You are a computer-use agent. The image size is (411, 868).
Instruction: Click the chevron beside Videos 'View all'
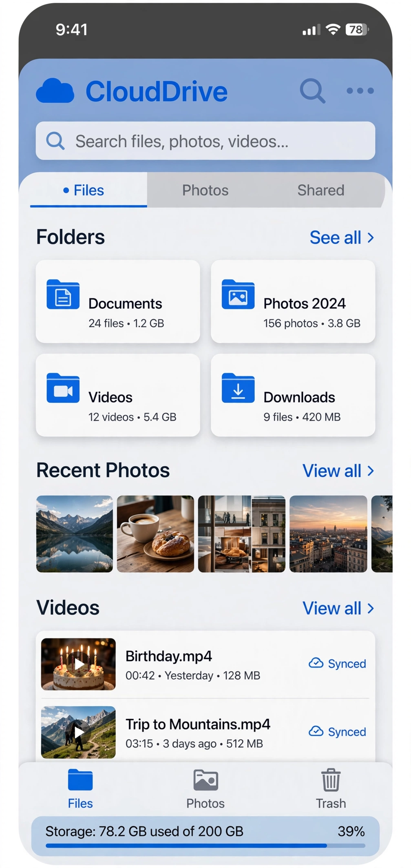(x=371, y=609)
